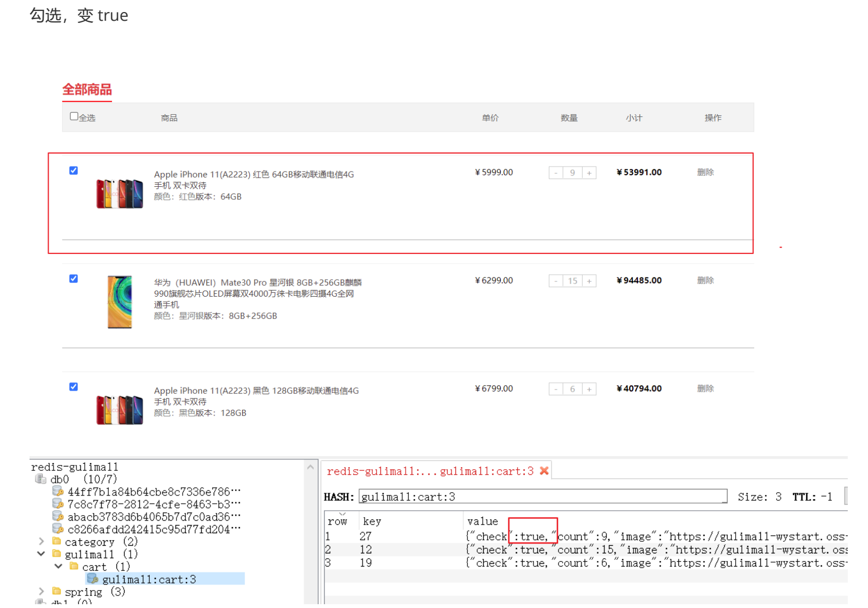Click the gulimall:cart:3 key icon
Image resolution: width=868 pixels, height=608 pixels.
(x=92, y=579)
